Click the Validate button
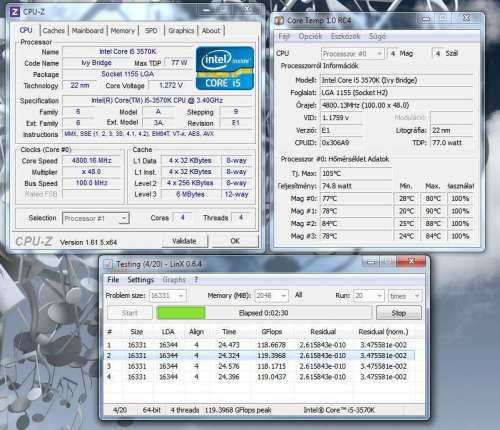 [184, 241]
